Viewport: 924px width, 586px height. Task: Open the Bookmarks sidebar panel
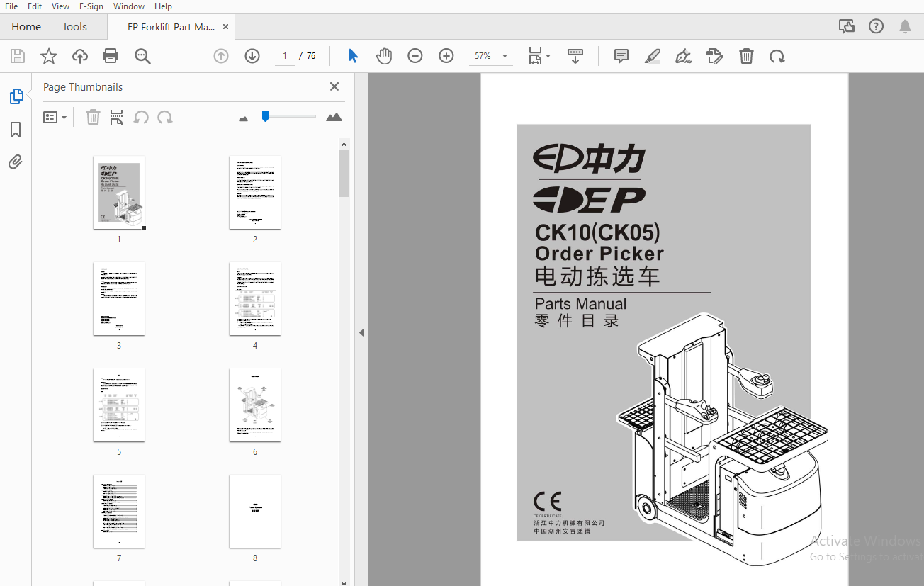[x=16, y=130]
